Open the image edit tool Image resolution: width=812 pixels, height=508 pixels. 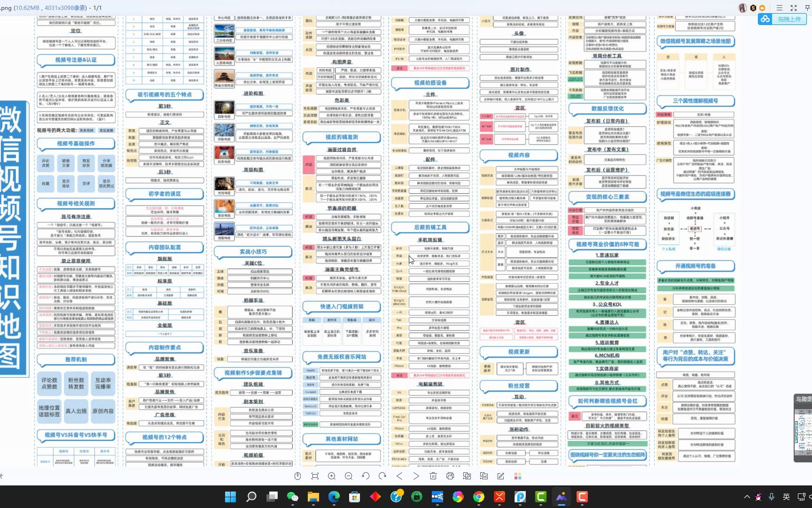pyautogui.click(x=501, y=476)
